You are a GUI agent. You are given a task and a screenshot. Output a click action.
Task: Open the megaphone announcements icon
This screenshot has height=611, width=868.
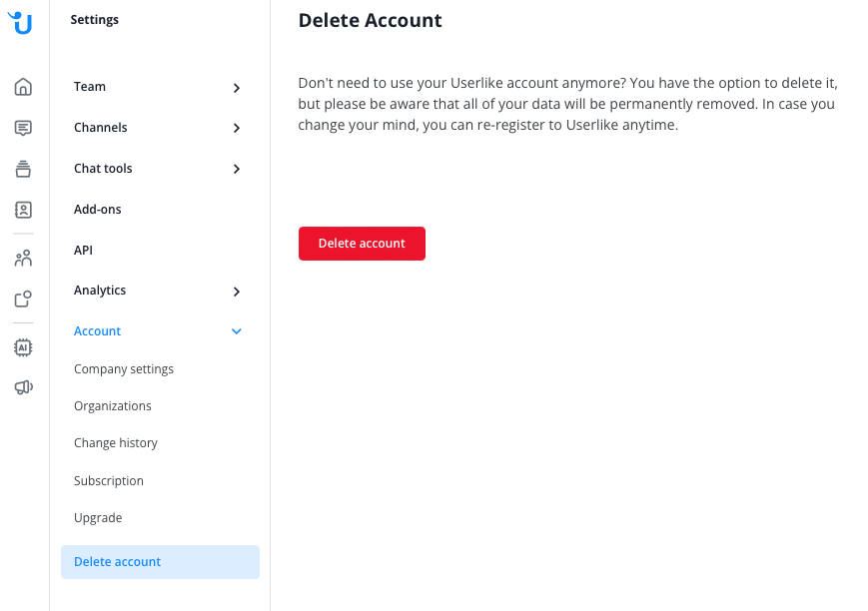(x=23, y=387)
